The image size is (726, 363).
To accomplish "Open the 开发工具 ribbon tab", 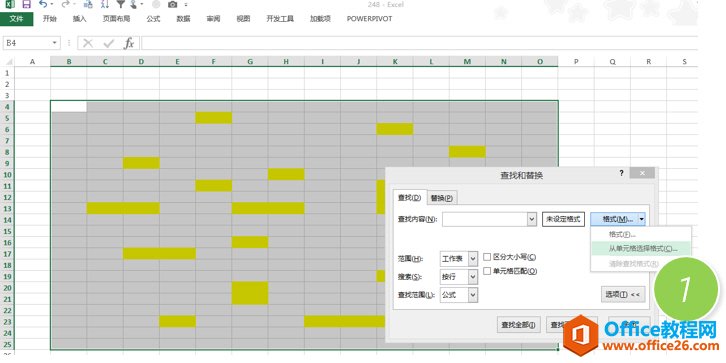I will (x=280, y=19).
